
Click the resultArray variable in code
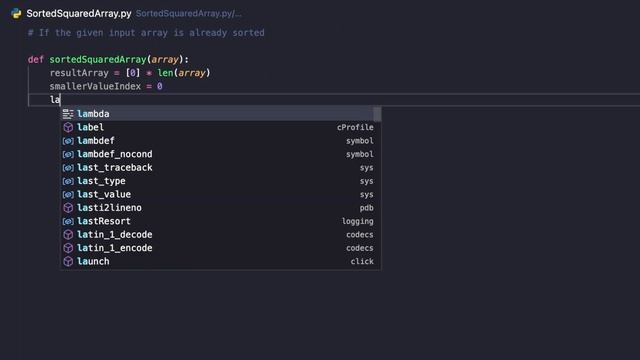pyautogui.click(x=79, y=73)
